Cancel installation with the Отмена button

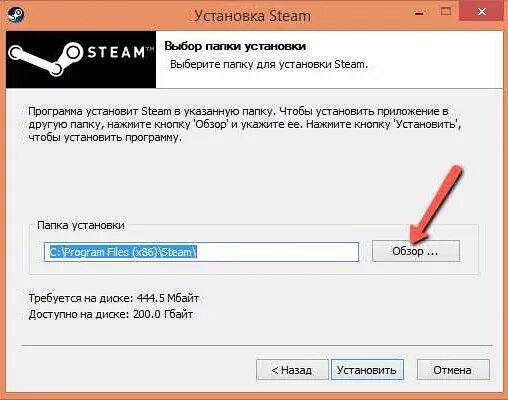(453, 370)
